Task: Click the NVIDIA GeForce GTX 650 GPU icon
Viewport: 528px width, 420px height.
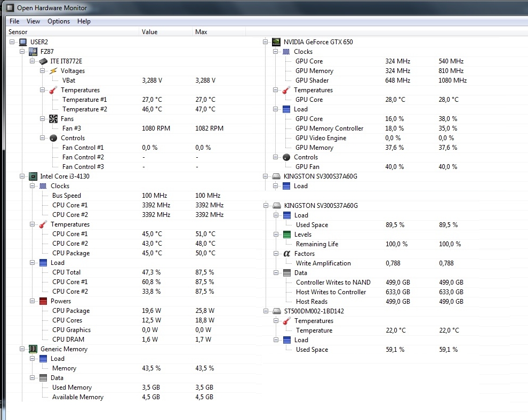Action: pyautogui.click(x=276, y=42)
